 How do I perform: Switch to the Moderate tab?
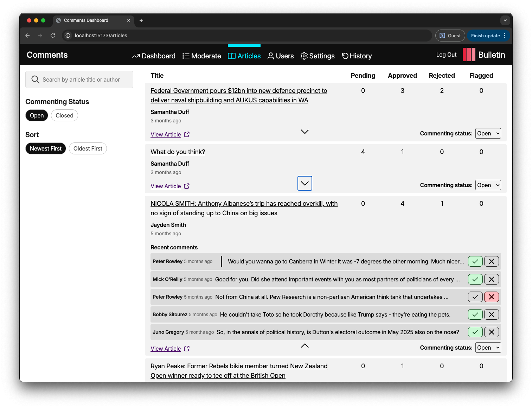pos(201,56)
